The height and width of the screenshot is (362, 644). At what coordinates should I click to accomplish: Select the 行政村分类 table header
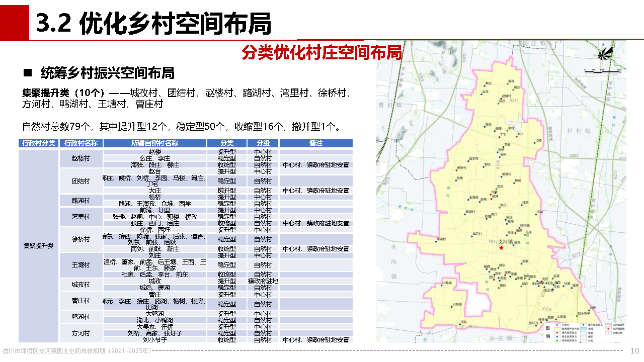point(39,143)
